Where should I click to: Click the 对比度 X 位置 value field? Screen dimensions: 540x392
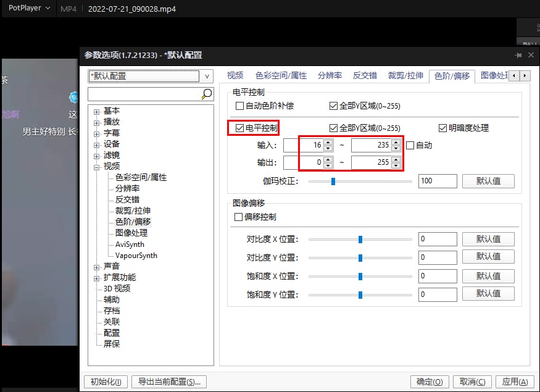[x=437, y=239]
